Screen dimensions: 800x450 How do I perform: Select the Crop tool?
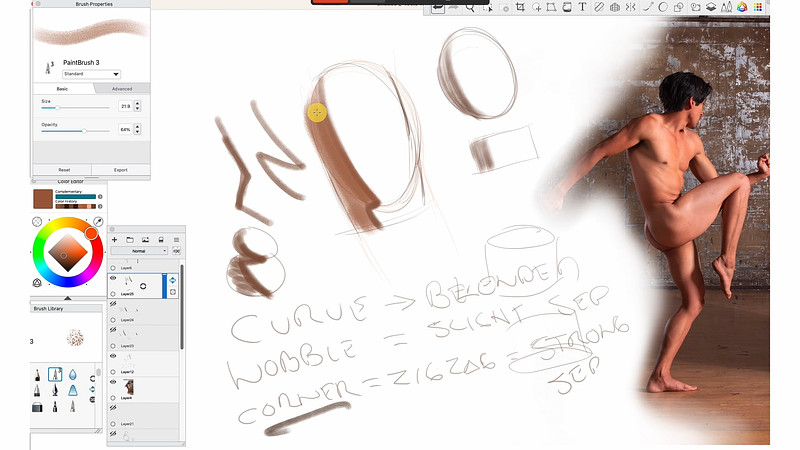point(520,7)
